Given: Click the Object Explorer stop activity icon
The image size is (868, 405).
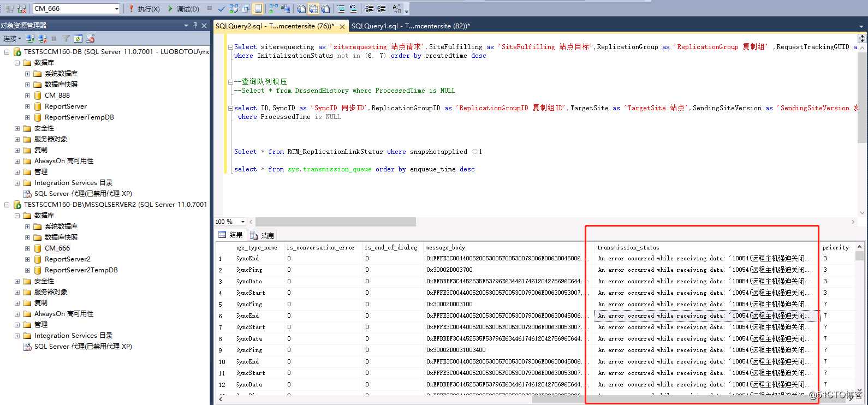Looking at the screenshot, I should [x=54, y=38].
